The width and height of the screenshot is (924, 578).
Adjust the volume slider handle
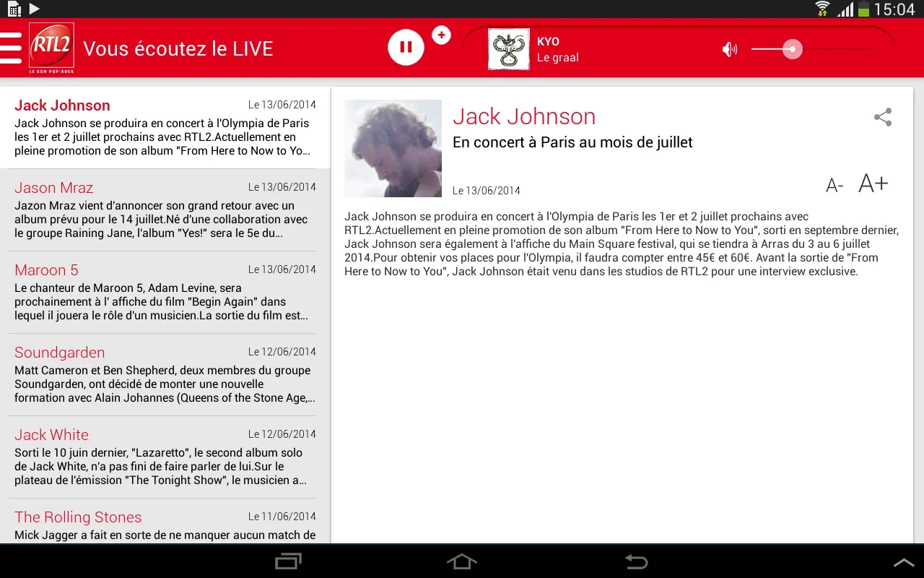pos(793,49)
